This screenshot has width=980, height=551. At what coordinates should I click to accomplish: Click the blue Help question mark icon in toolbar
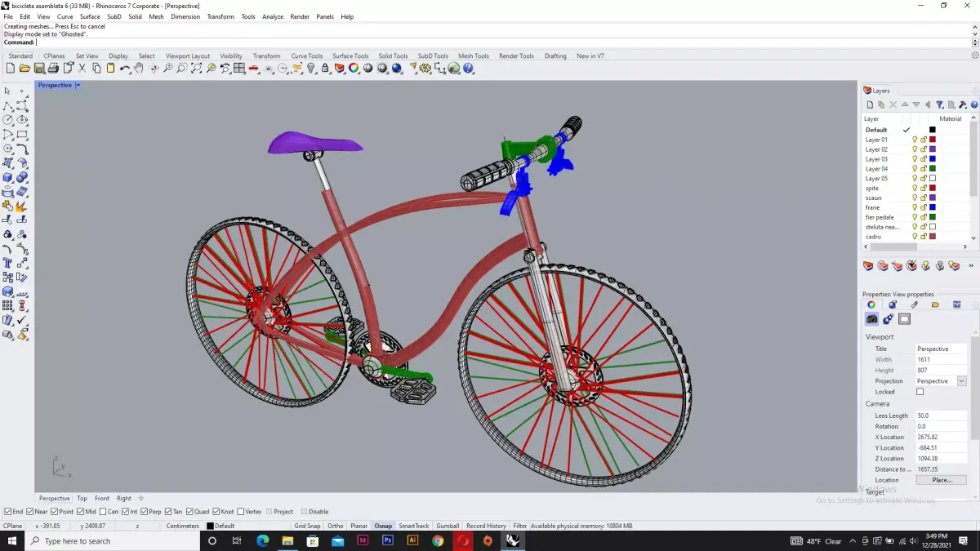[468, 69]
